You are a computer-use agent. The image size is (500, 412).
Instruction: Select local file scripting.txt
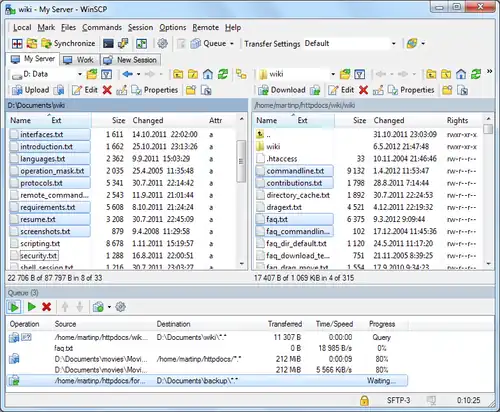tap(40, 244)
